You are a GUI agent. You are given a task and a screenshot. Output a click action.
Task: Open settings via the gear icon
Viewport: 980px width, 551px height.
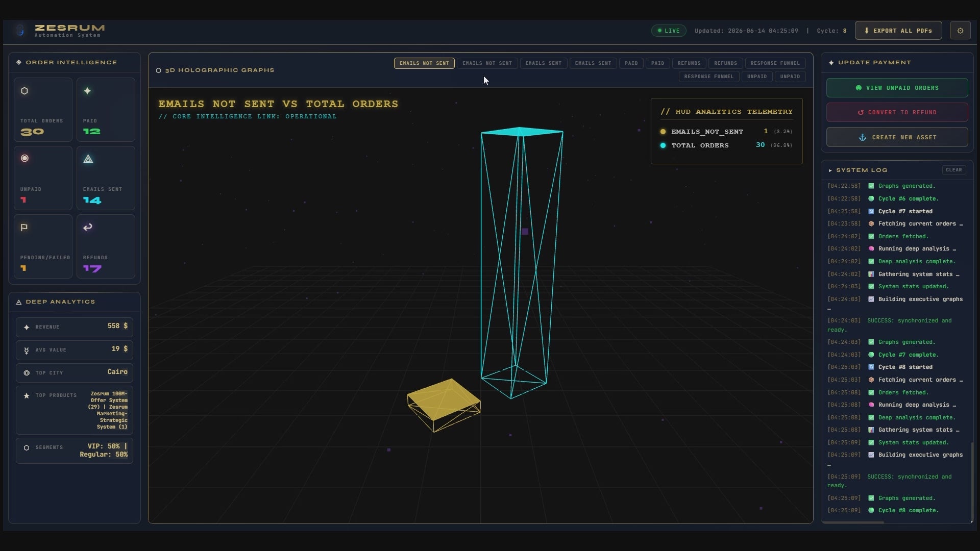[x=960, y=31]
